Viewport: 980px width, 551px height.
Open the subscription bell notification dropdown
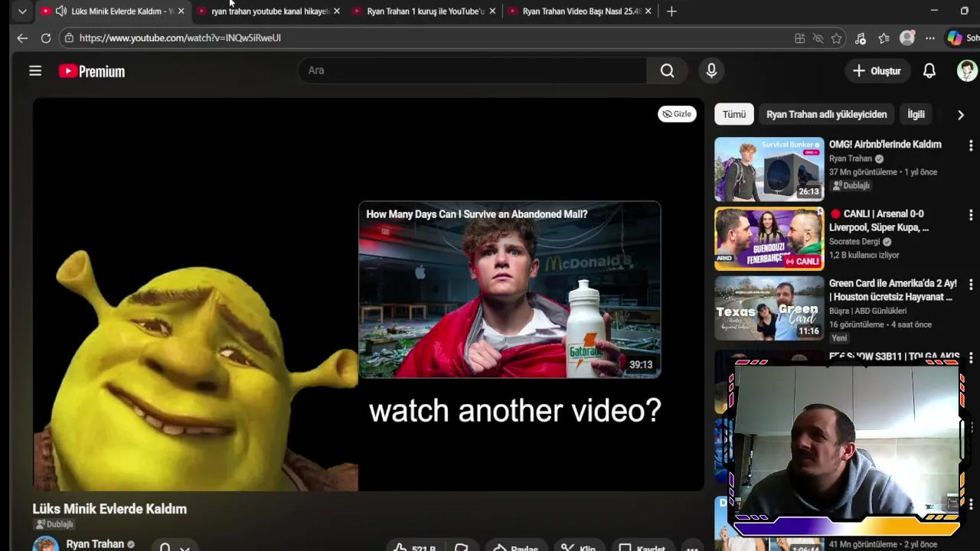(x=175, y=546)
